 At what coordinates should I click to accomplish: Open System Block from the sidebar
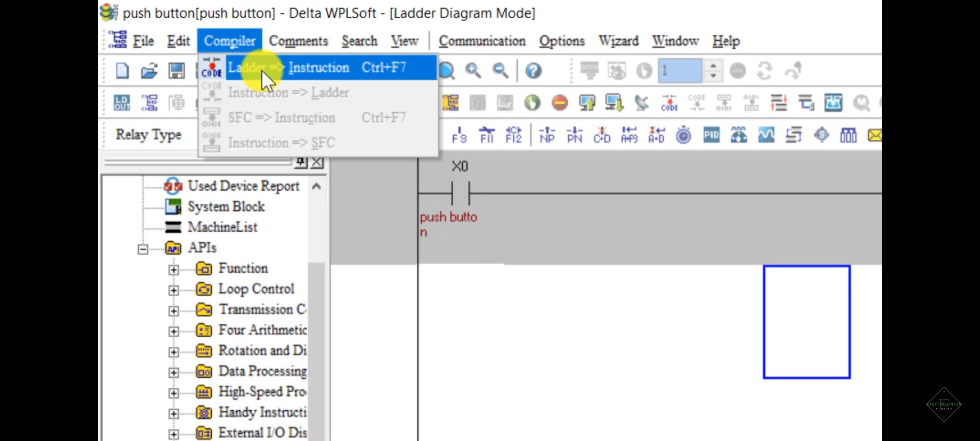click(x=226, y=206)
